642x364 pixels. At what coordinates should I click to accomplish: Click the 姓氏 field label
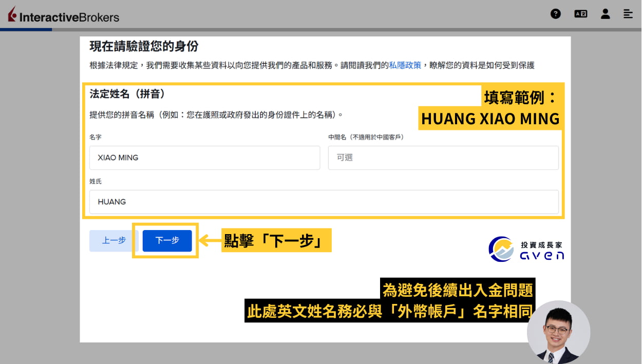(96, 182)
